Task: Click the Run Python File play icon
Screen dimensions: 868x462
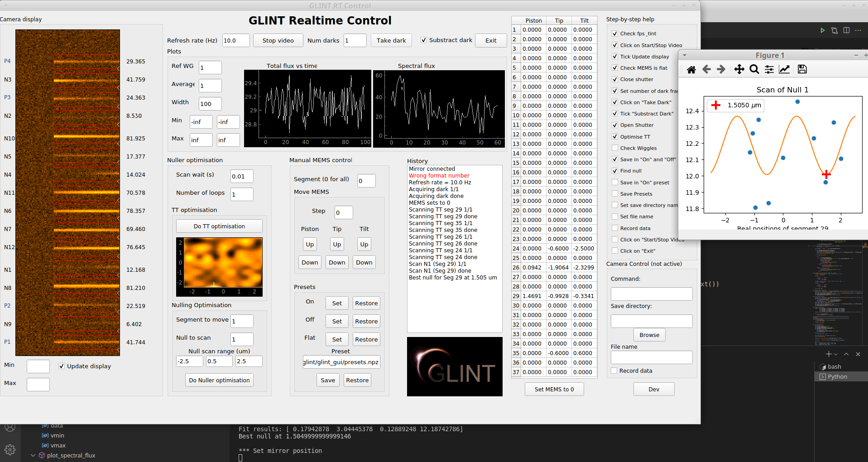Action: [823, 30]
